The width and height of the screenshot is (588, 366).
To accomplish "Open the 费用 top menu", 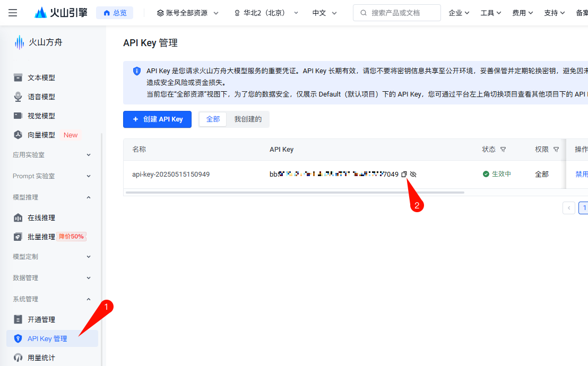I will [x=523, y=13].
